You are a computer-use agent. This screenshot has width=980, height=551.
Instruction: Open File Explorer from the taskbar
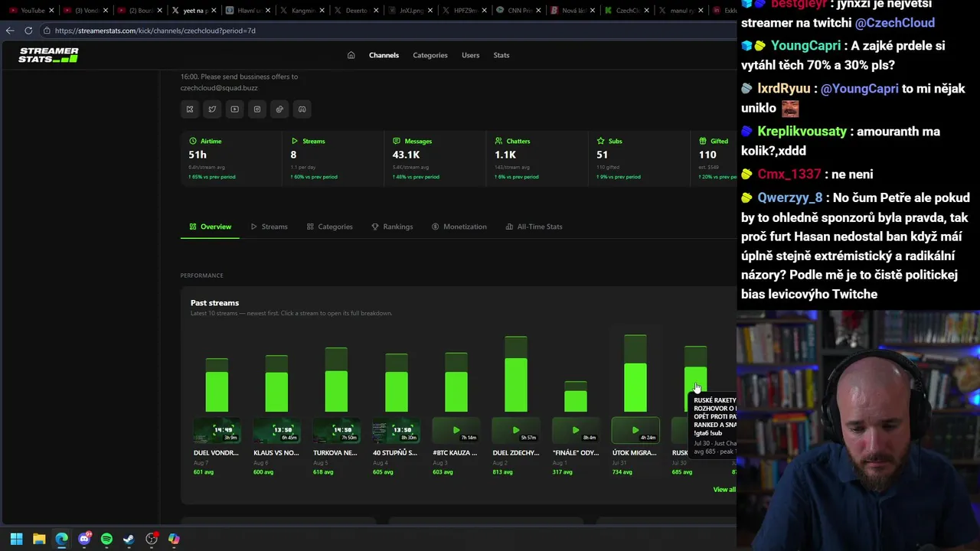pyautogui.click(x=39, y=539)
